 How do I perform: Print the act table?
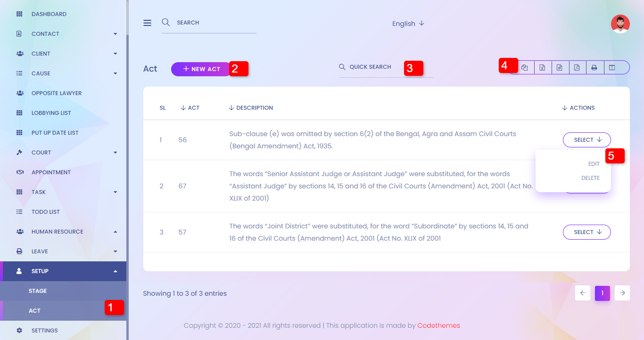tap(594, 68)
